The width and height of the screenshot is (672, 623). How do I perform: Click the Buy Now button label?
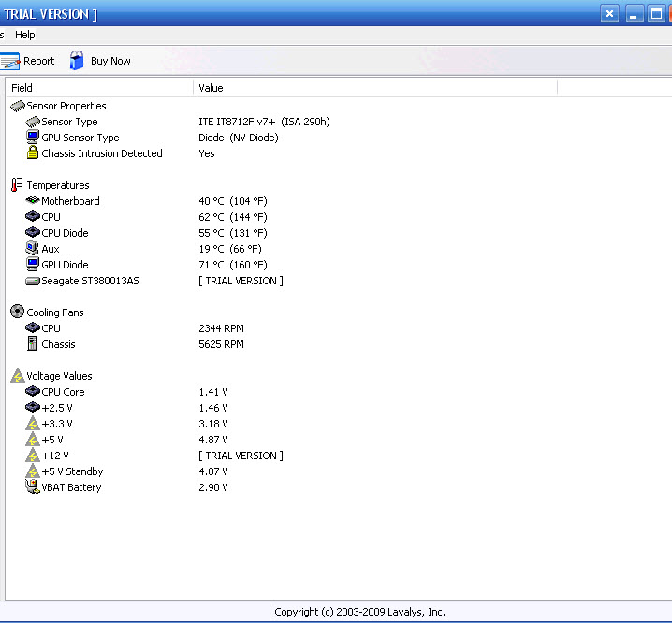[110, 61]
